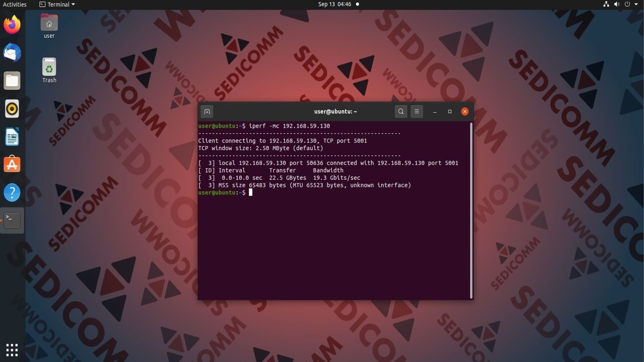
Task: Click the 'Bandwidth' column header
Action: 328,170
